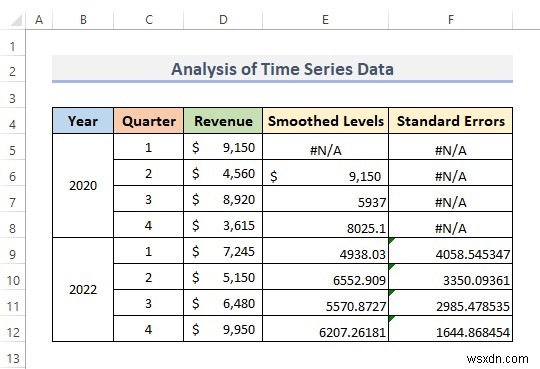
Task: Select Quarter 1 cell in row 5
Action: pos(149,147)
